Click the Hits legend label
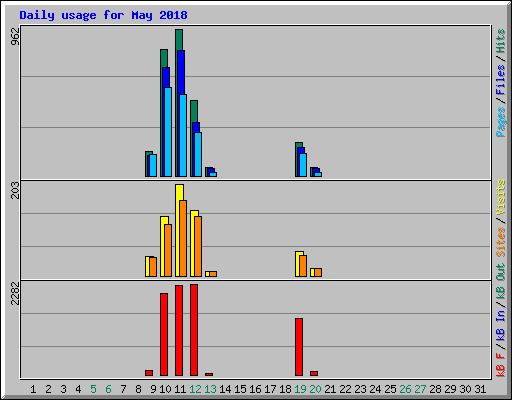The image size is (512, 400). (501, 41)
